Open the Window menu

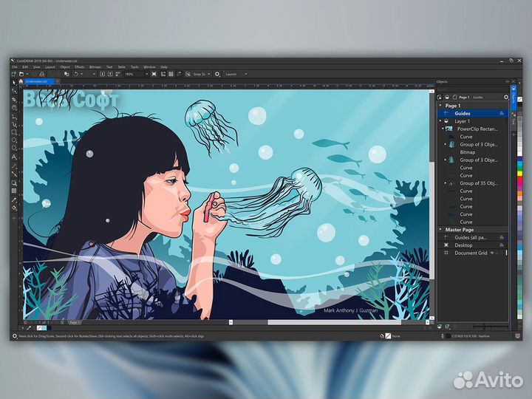tap(149, 67)
